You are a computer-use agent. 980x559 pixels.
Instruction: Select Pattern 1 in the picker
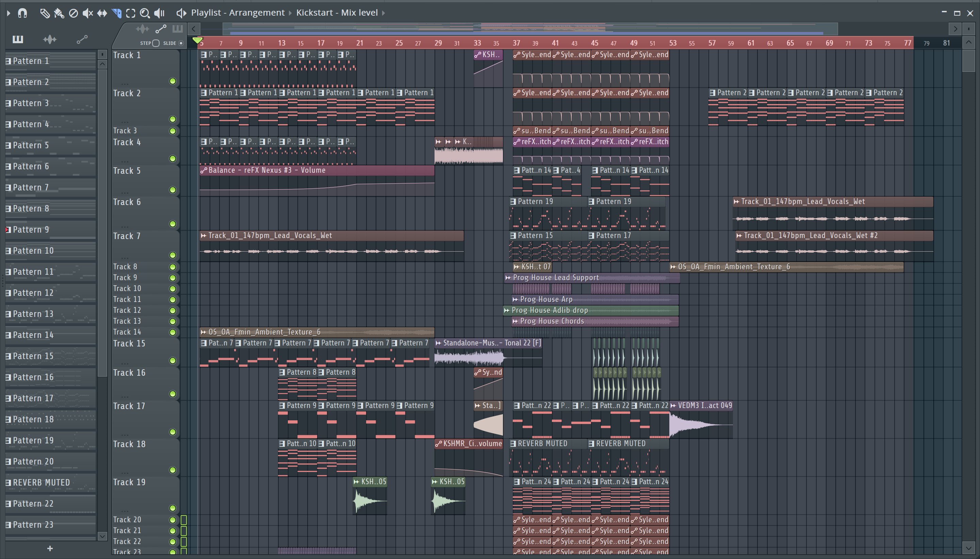pyautogui.click(x=50, y=61)
